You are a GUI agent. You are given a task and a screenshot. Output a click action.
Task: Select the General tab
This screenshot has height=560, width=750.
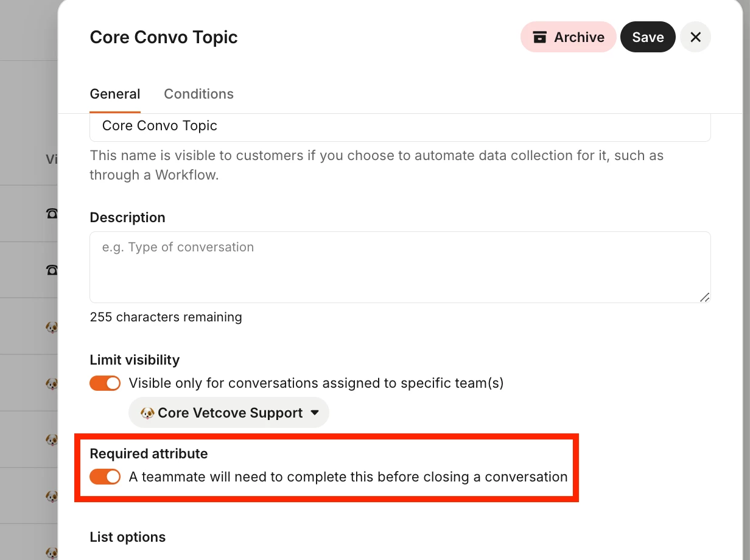point(115,94)
